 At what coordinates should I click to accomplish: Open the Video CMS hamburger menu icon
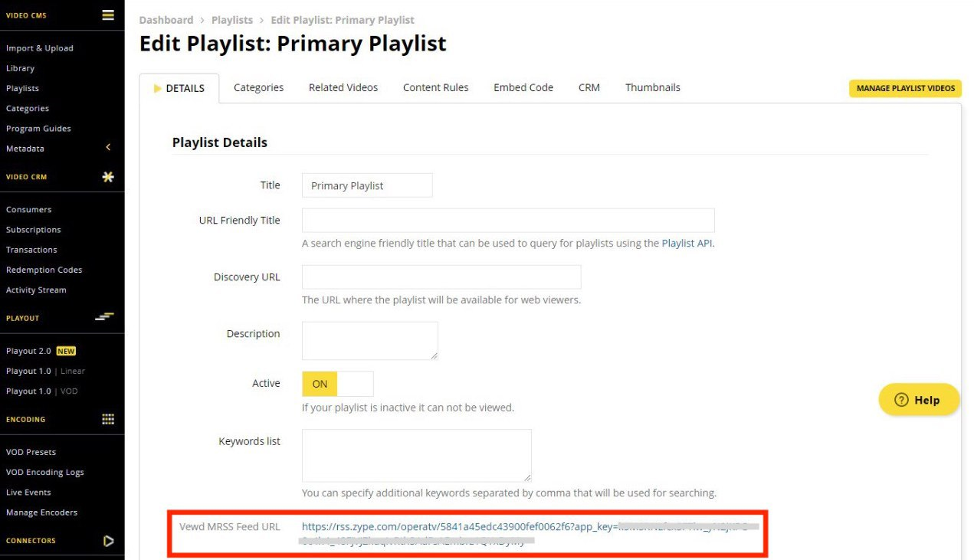108,15
